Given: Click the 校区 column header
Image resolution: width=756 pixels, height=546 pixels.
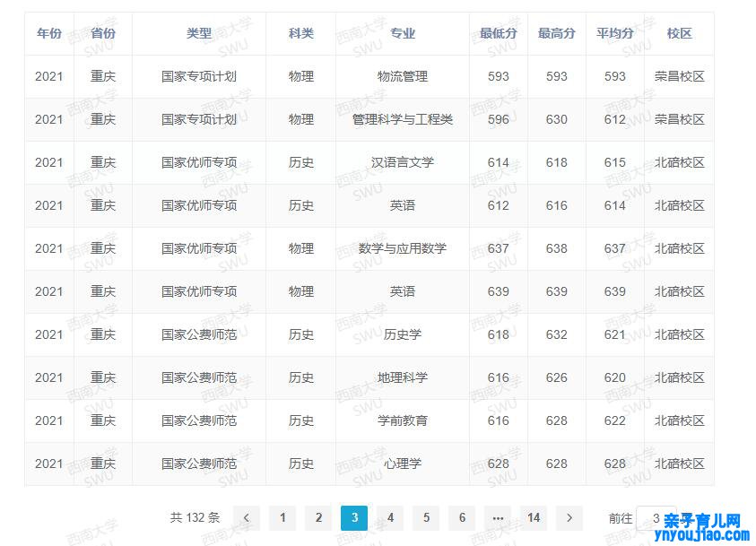Looking at the screenshot, I should 679,32.
